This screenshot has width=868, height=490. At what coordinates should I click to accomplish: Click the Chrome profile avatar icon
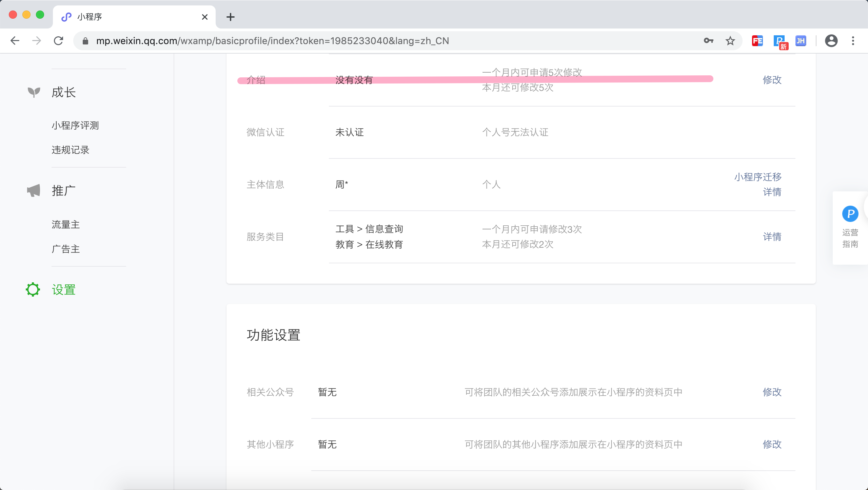(x=831, y=41)
